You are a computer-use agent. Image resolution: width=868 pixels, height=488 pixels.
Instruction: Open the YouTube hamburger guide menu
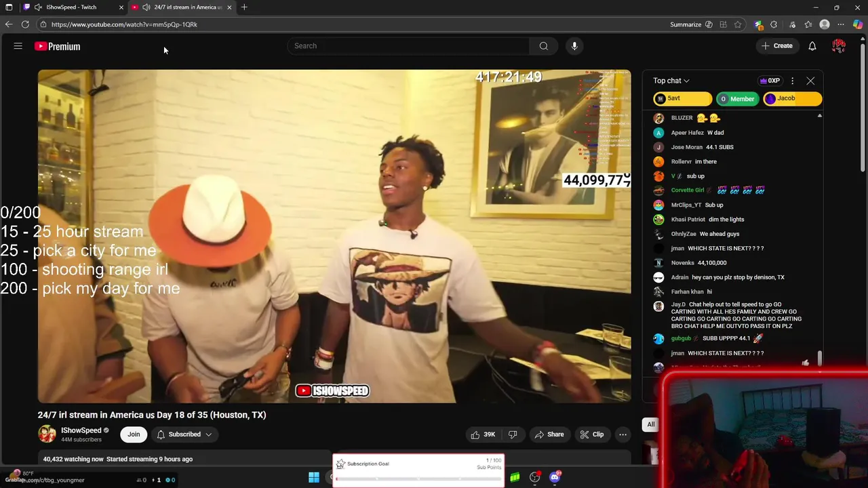tap(18, 46)
